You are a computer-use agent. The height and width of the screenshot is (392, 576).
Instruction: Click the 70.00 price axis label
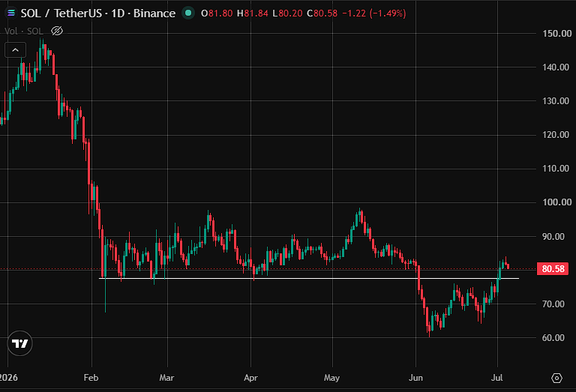click(553, 304)
